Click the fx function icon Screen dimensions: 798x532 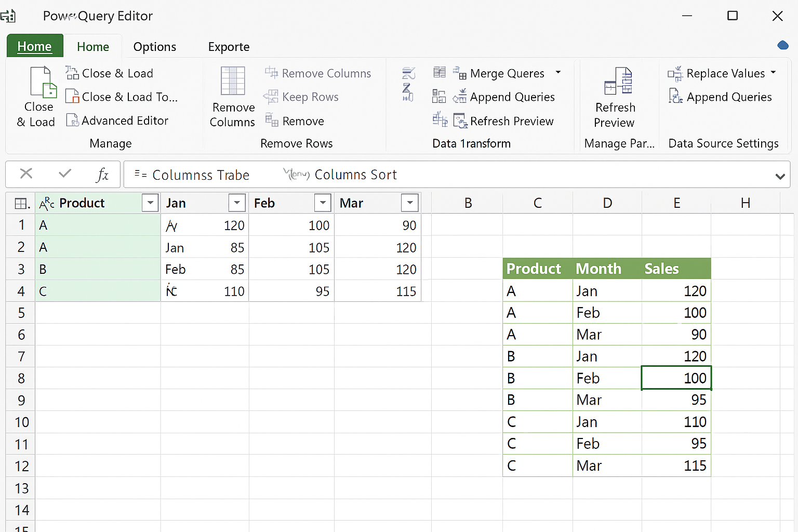pyautogui.click(x=102, y=174)
